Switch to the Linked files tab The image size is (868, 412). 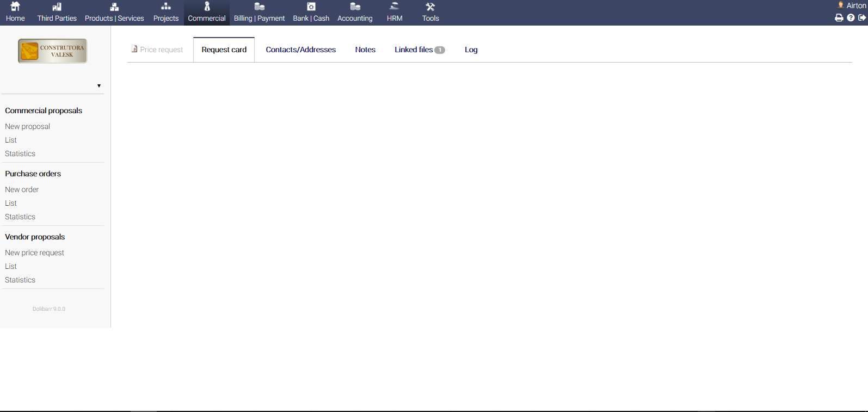(x=419, y=50)
